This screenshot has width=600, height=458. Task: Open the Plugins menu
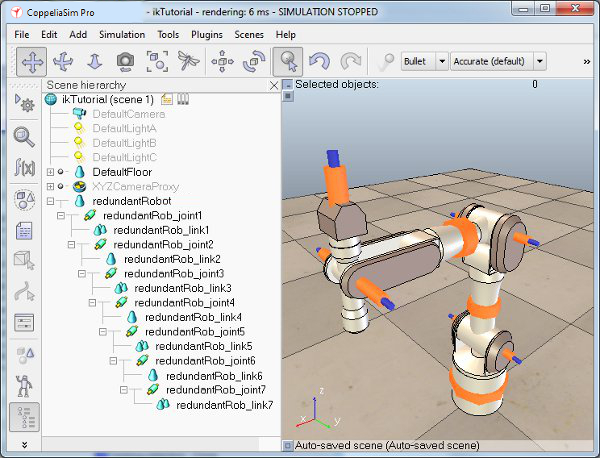(207, 34)
